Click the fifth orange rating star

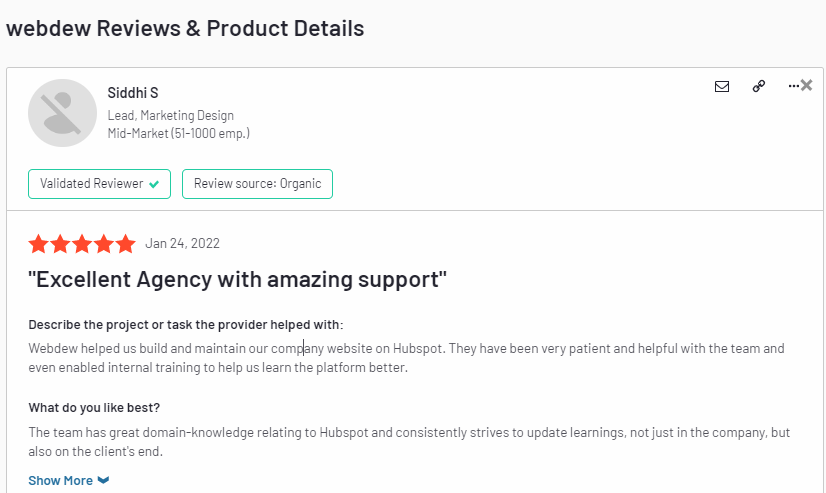(125, 244)
